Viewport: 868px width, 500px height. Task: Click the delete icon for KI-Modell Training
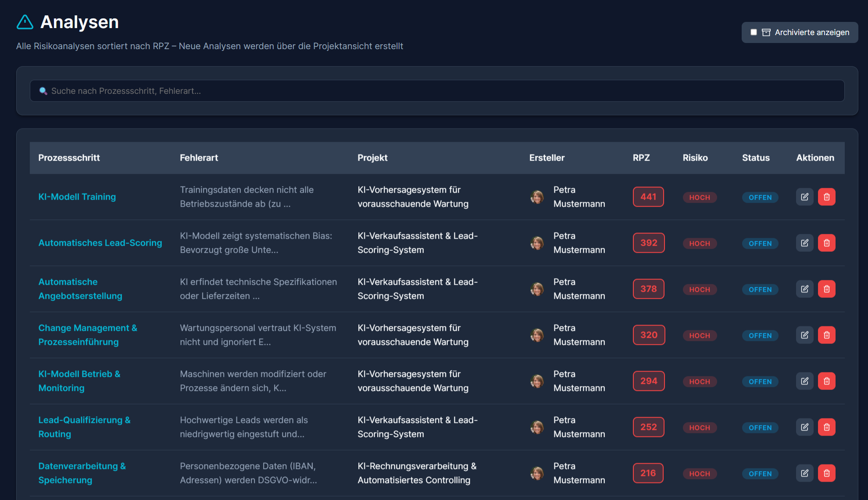click(x=827, y=196)
